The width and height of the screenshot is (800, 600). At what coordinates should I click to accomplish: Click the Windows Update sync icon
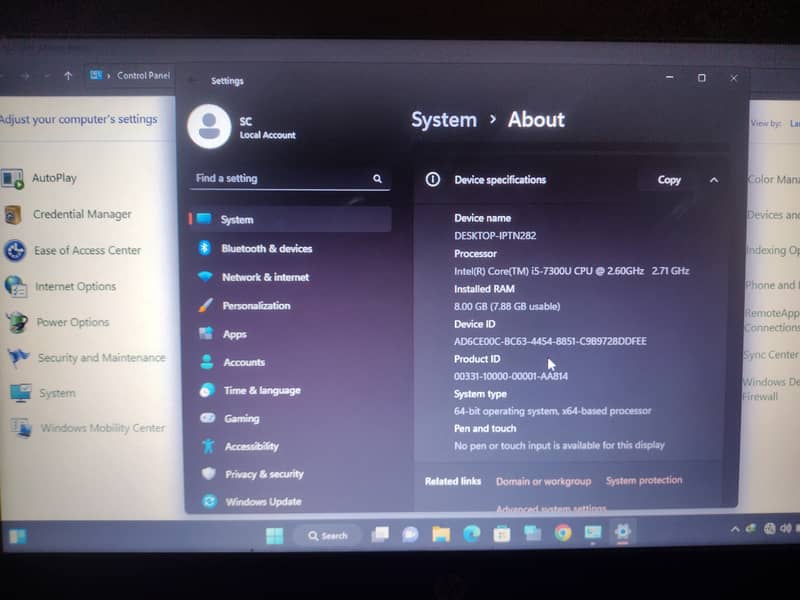(x=209, y=501)
